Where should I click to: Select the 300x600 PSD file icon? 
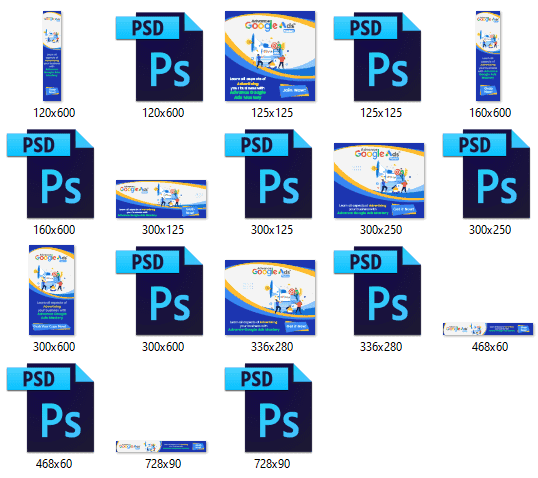pyautogui.click(x=160, y=291)
